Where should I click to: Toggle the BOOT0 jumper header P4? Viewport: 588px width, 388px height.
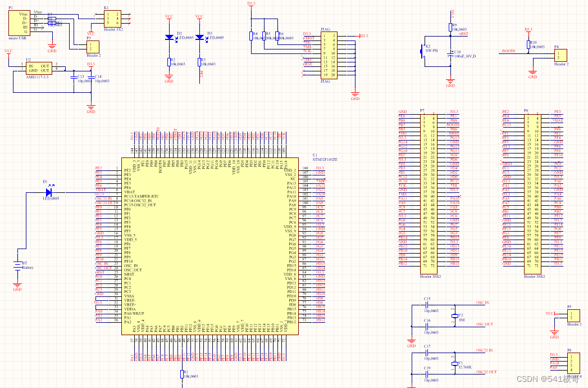(562, 55)
